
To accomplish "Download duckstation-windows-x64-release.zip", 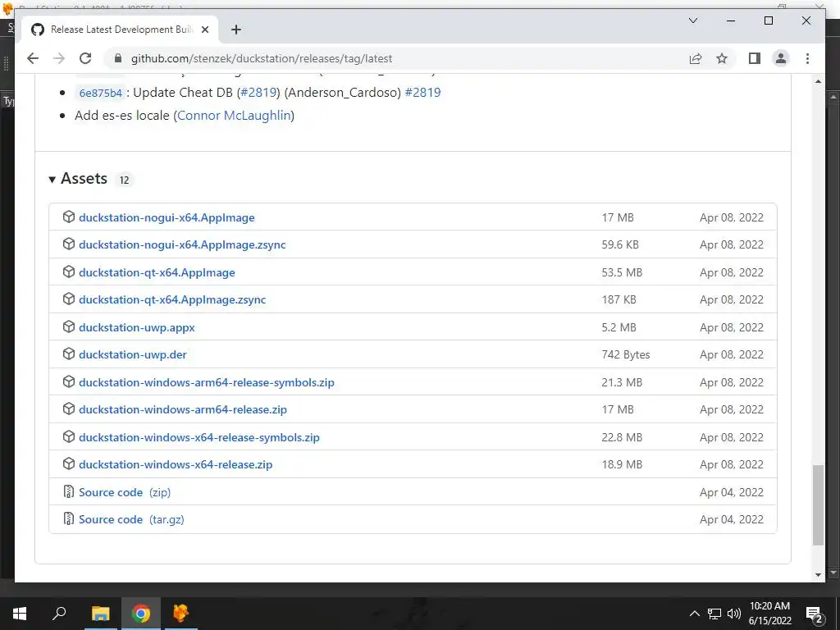I will coord(176,464).
